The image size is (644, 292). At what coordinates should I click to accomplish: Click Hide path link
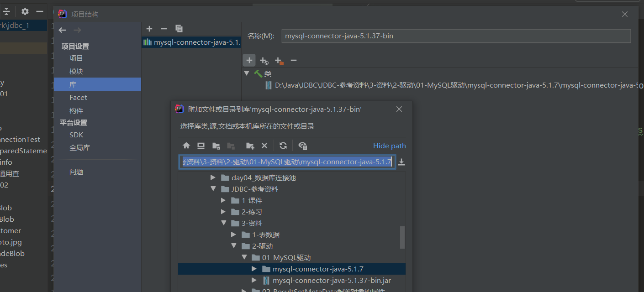coord(389,146)
